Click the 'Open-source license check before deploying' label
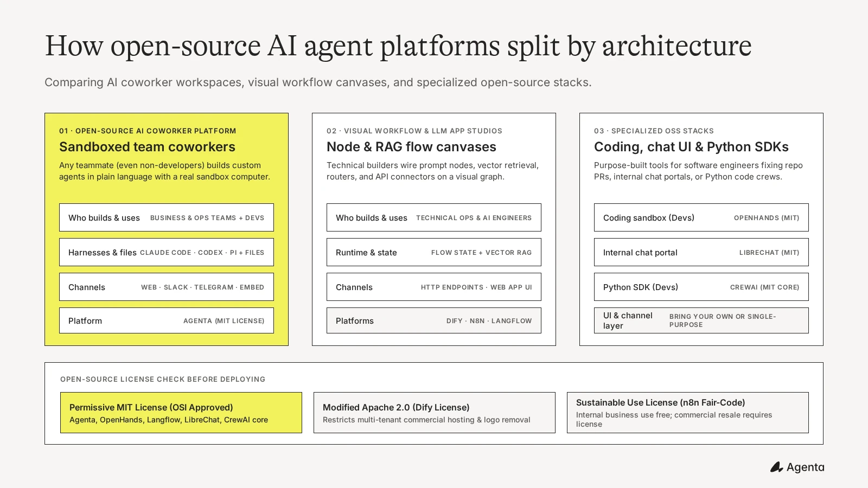868x488 pixels. tap(163, 379)
